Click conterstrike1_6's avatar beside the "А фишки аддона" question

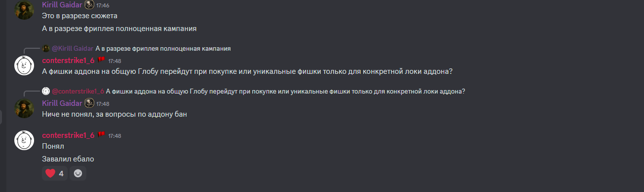pos(24,65)
